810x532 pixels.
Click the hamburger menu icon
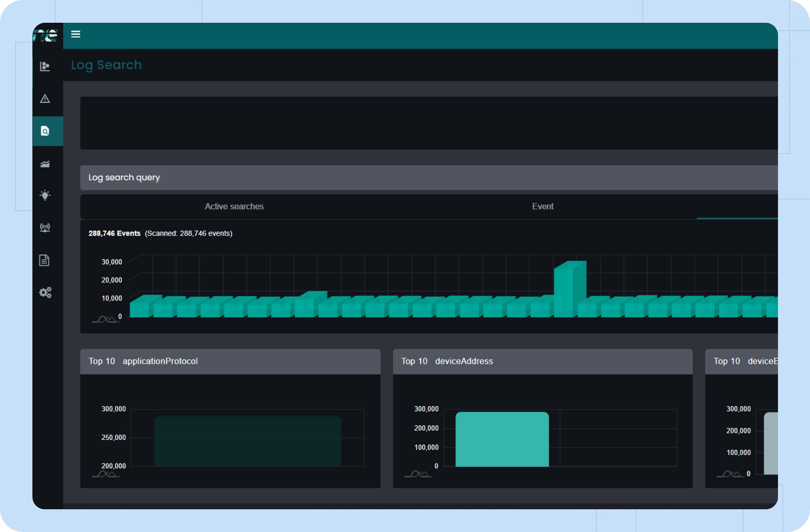76,34
